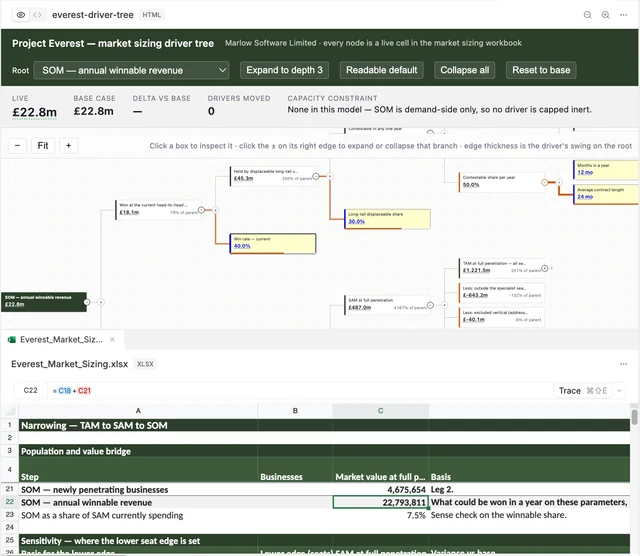Click the Excel icon on the file tab

point(12,340)
